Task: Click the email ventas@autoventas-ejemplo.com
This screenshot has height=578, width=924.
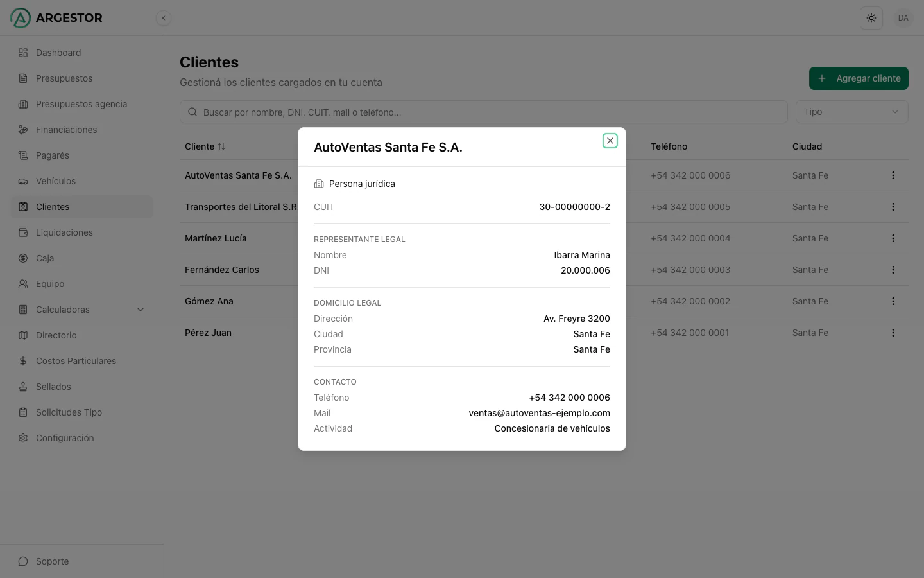Action: (x=539, y=413)
